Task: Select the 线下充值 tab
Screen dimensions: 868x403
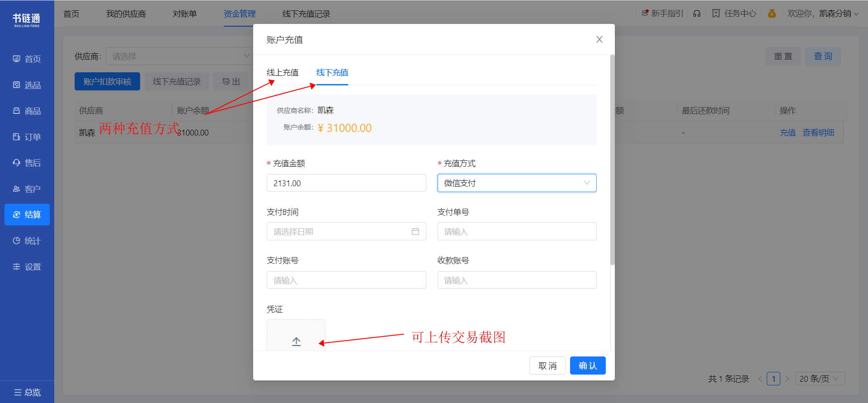Action: click(332, 73)
